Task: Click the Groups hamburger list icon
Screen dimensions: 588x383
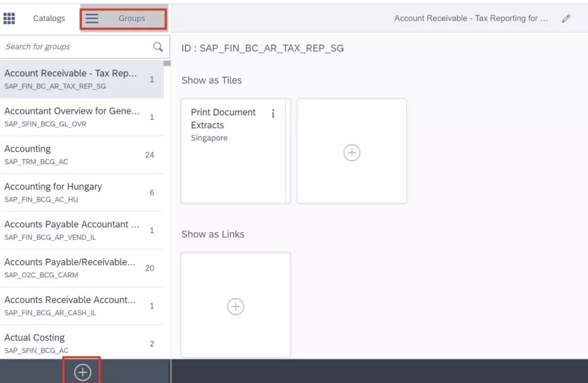Action: [92, 19]
